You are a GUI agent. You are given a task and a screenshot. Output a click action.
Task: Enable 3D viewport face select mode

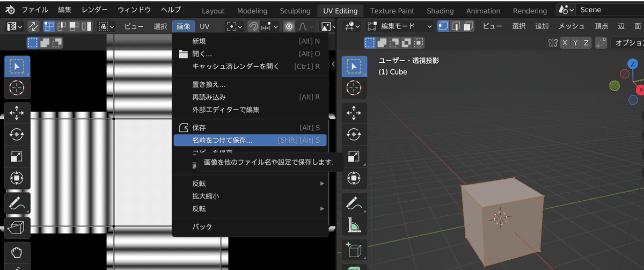coord(467,26)
